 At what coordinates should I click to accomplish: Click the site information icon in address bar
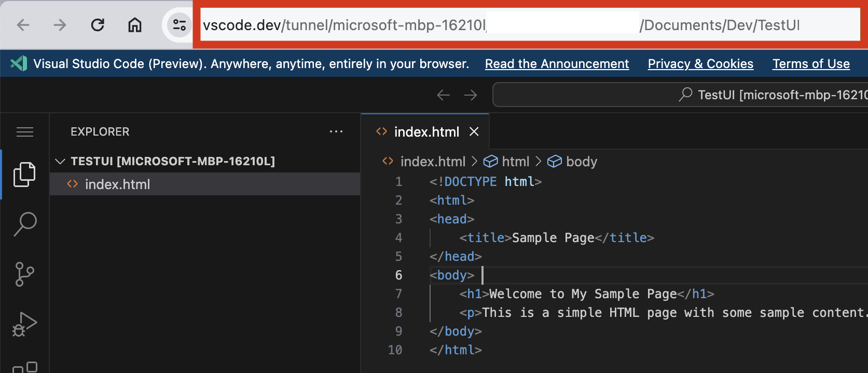coord(180,25)
